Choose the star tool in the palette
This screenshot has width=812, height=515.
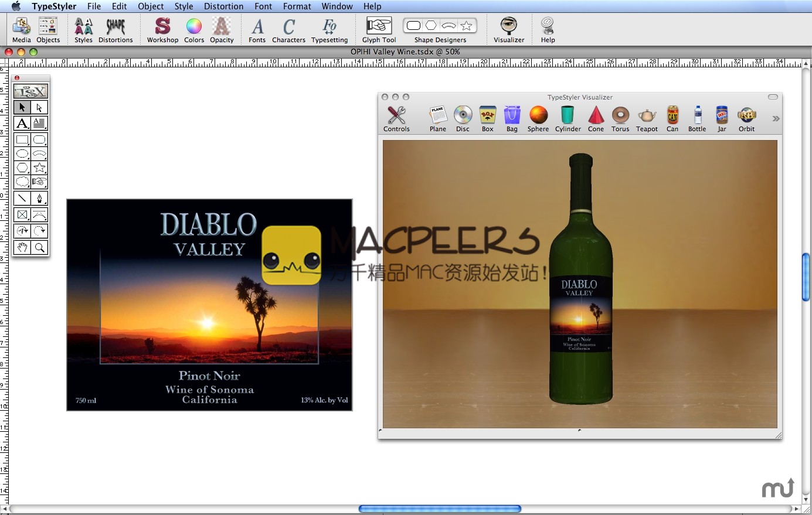39,168
